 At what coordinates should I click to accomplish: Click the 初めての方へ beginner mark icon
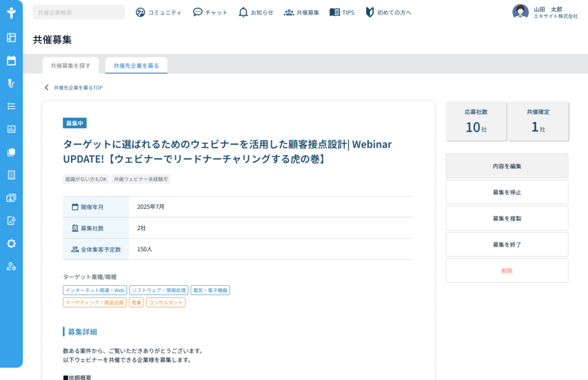click(370, 13)
